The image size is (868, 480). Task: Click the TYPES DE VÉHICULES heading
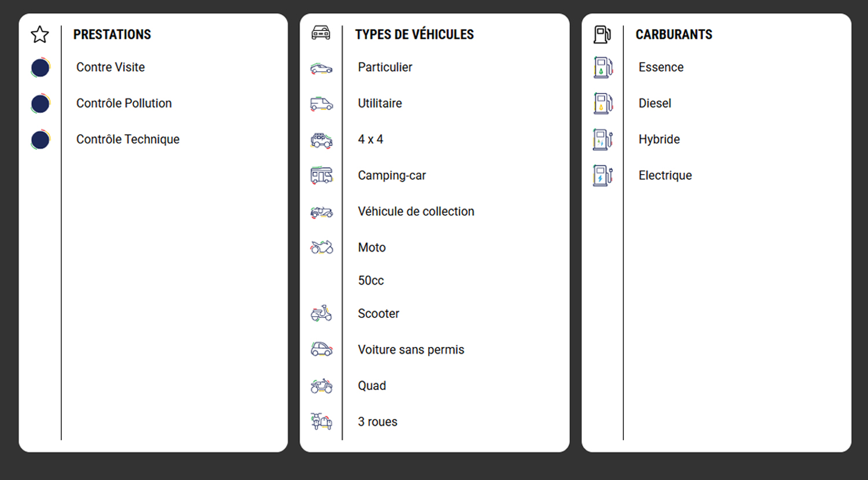(414, 35)
